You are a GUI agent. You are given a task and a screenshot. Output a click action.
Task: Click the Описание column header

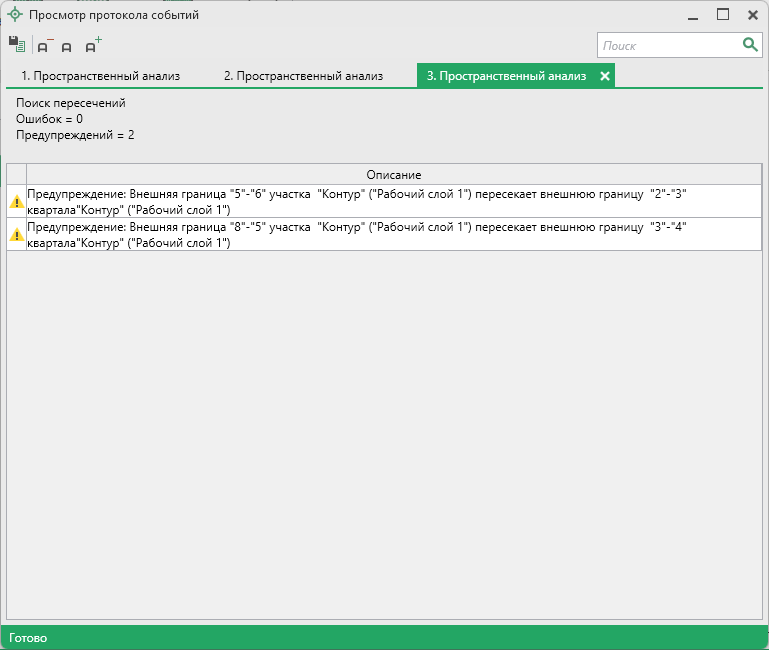coord(393,175)
